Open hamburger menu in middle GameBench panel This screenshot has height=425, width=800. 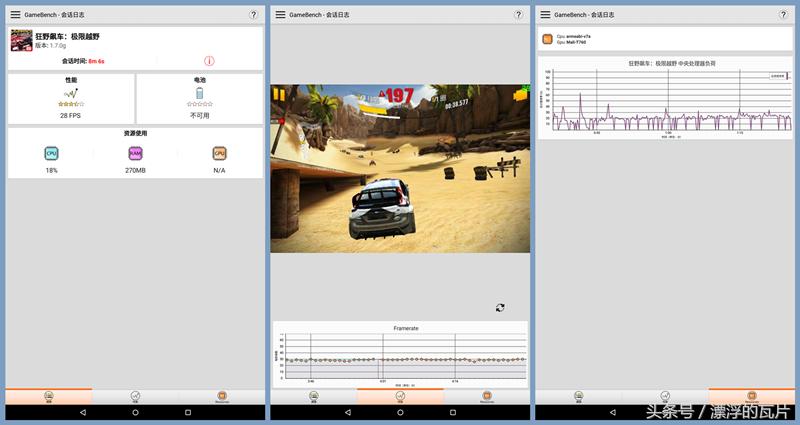click(x=280, y=15)
